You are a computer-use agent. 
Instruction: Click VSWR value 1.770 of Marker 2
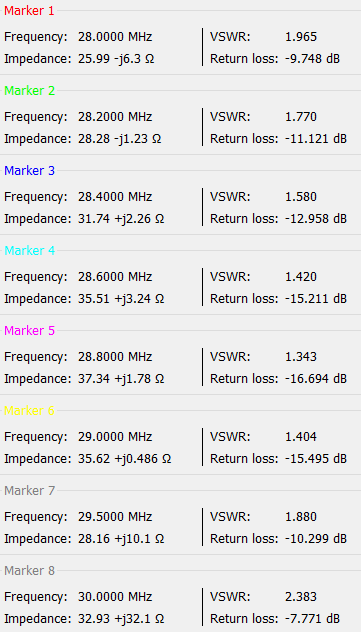(301, 117)
